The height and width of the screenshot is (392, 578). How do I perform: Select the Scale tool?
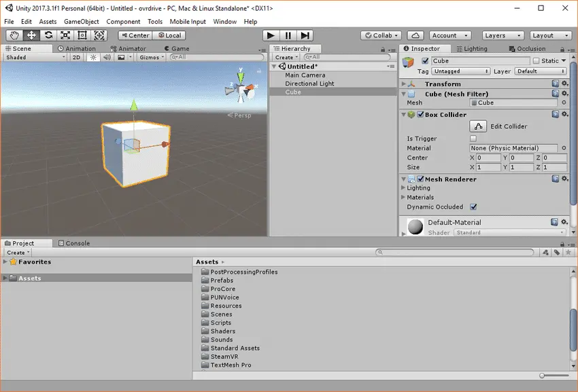[65, 35]
